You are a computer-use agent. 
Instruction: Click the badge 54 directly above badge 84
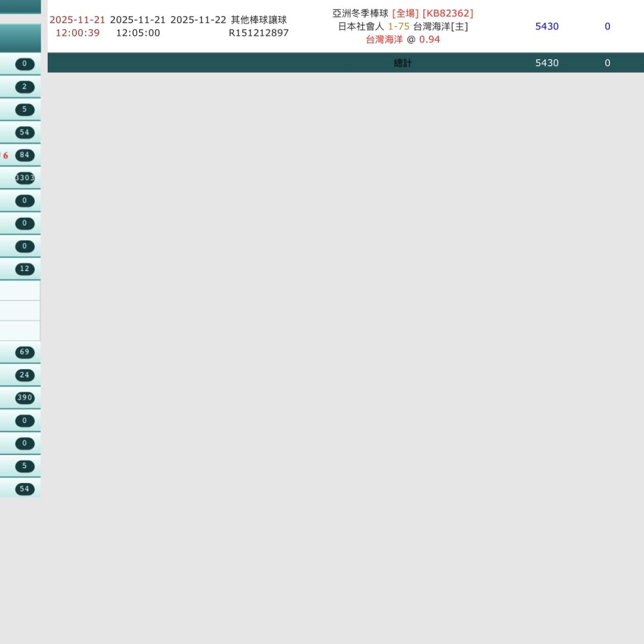[x=24, y=132]
